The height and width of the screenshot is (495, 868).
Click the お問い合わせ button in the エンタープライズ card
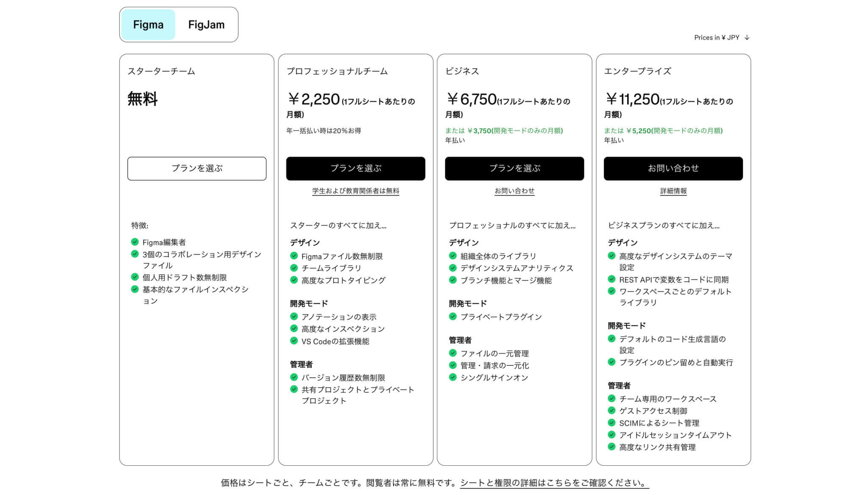point(673,168)
